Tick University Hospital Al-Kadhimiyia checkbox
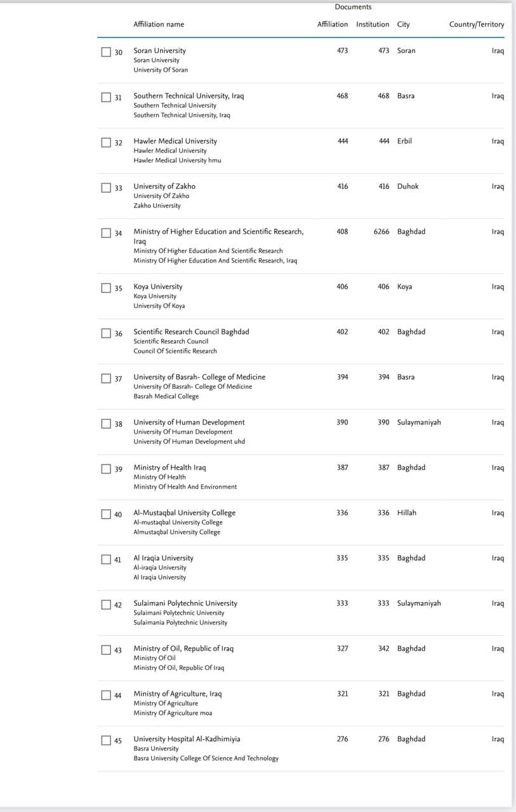The width and height of the screenshot is (516, 812). [106, 740]
